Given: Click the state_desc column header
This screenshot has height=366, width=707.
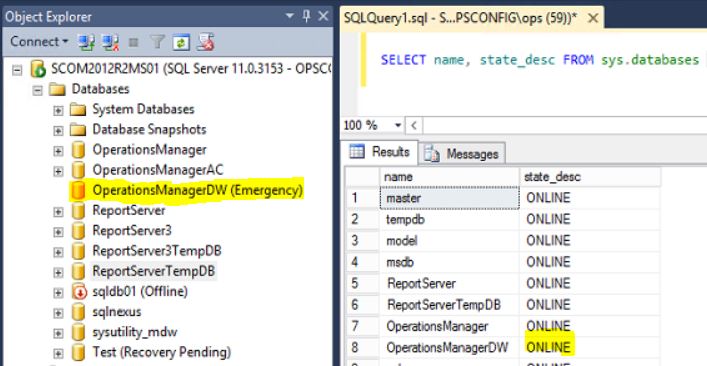Looking at the screenshot, I should pos(590,177).
